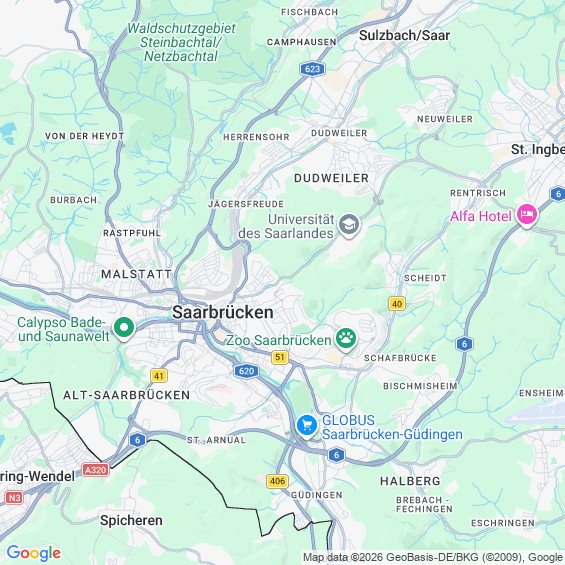Click the GLOBUS Saarbrücken-Güdingen shopping cart pin
Viewport: 565px width, 565px height.
pyautogui.click(x=307, y=426)
